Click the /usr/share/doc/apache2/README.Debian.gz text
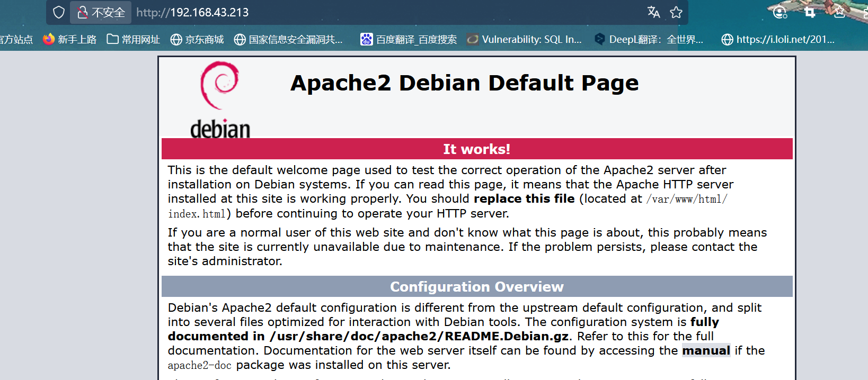The width and height of the screenshot is (868, 380). click(419, 336)
